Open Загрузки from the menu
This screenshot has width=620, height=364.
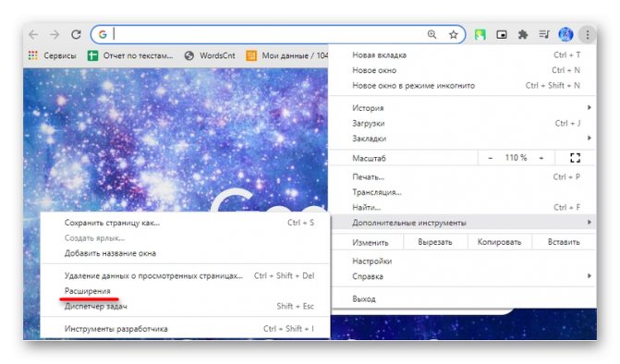tap(463, 123)
